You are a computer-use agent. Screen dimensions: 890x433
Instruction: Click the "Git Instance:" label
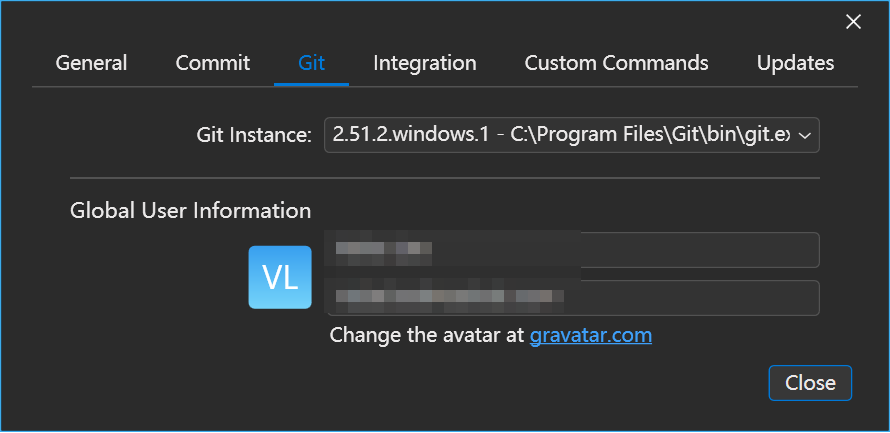point(254,136)
